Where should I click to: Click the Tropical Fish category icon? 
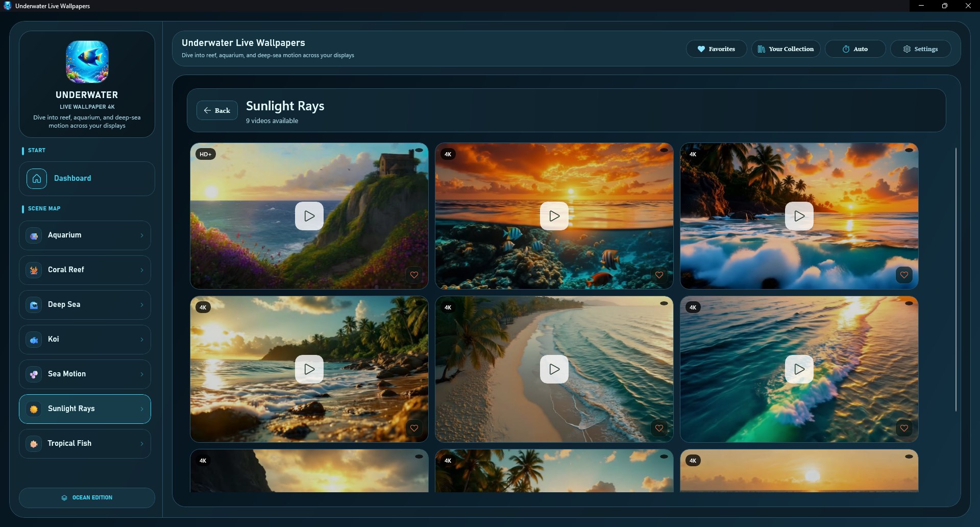(x=34, y=444)
